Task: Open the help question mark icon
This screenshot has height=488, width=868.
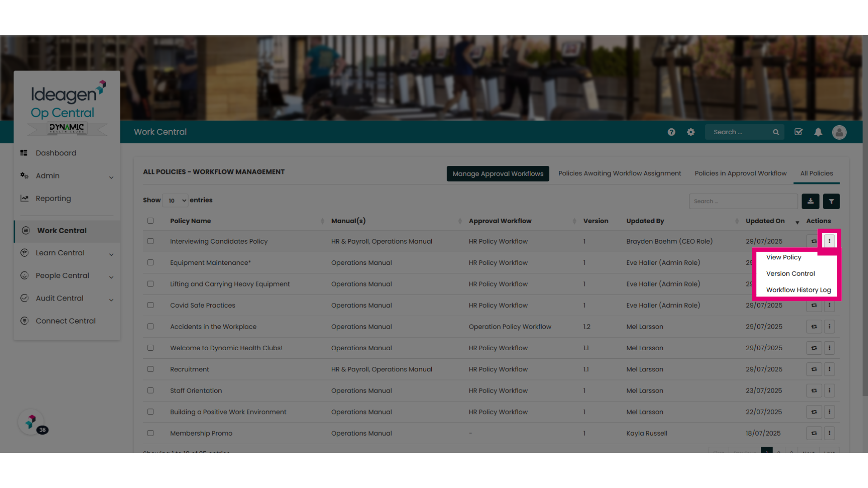Action: (671, 132)
